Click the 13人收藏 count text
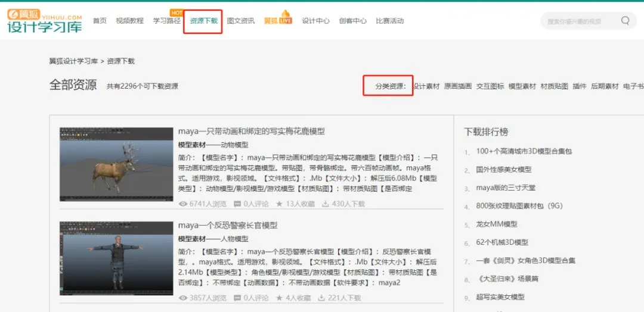The width and height of the screenshot is (644, 312). point(300,204)
